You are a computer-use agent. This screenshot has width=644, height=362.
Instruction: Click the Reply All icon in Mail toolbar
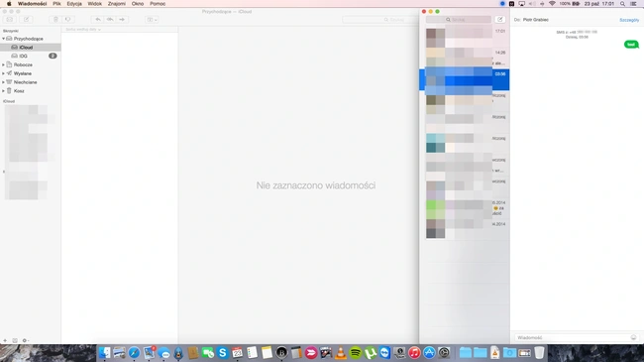[110, 19]
